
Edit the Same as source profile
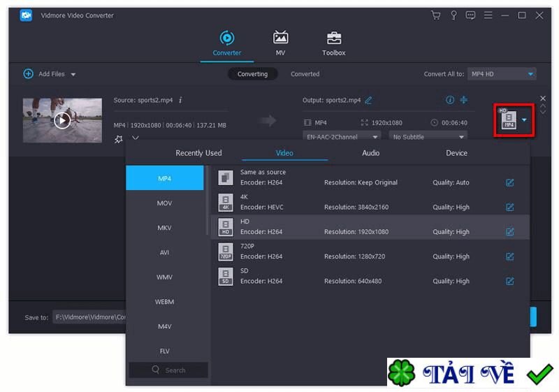point(510,182)
